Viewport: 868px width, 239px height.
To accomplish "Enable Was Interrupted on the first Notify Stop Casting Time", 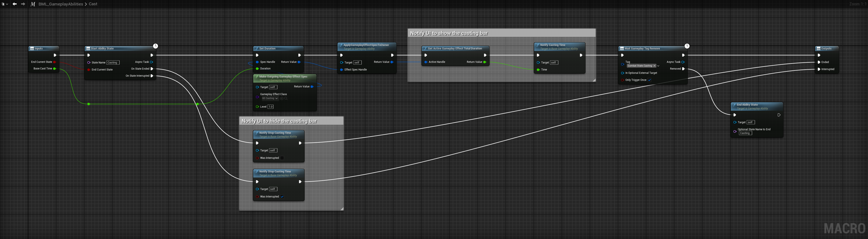I will tap(282, 158).
